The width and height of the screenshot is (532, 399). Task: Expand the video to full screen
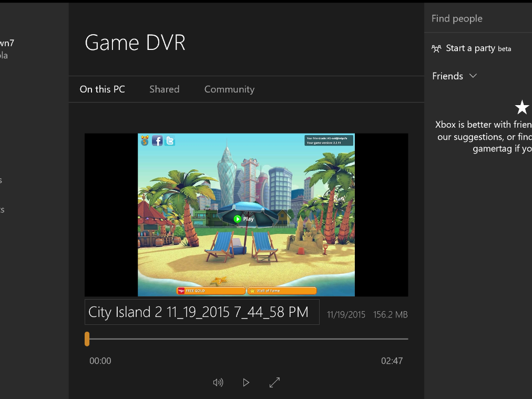pos(274,382)
